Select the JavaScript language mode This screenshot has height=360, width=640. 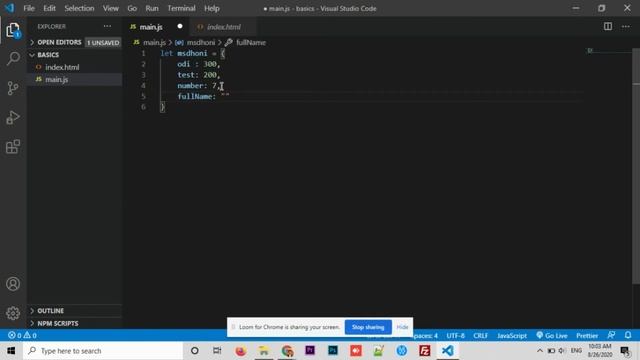point(512,336)
